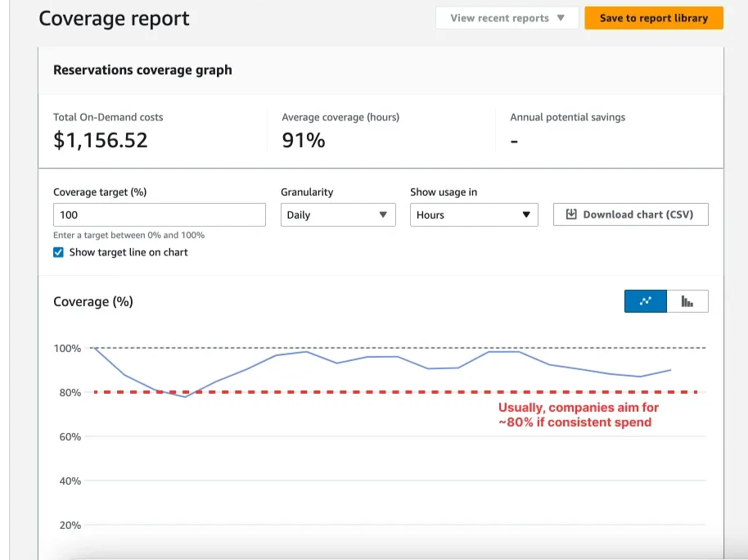The height and width of the screenshot is (560, 748).
Task: Click the Granularity dropdown arrow
Action: (384, 215)
